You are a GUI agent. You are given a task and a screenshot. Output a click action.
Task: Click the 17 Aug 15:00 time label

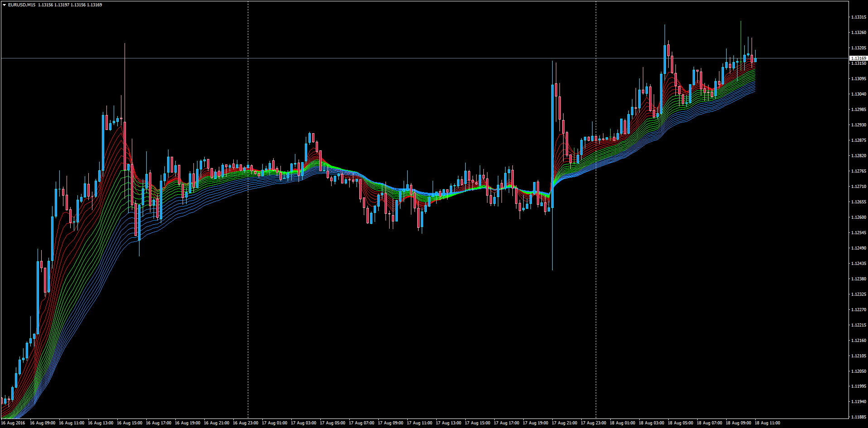(x=477, y=423)
